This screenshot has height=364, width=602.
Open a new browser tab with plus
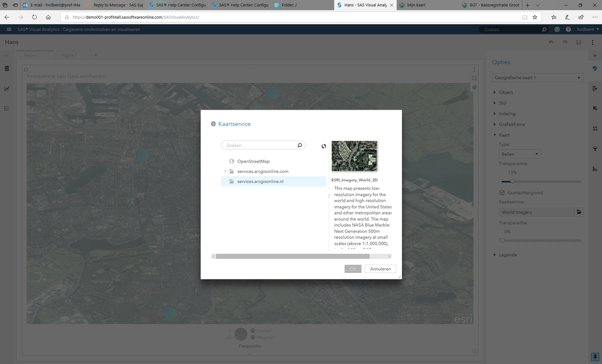click(527, 5)
